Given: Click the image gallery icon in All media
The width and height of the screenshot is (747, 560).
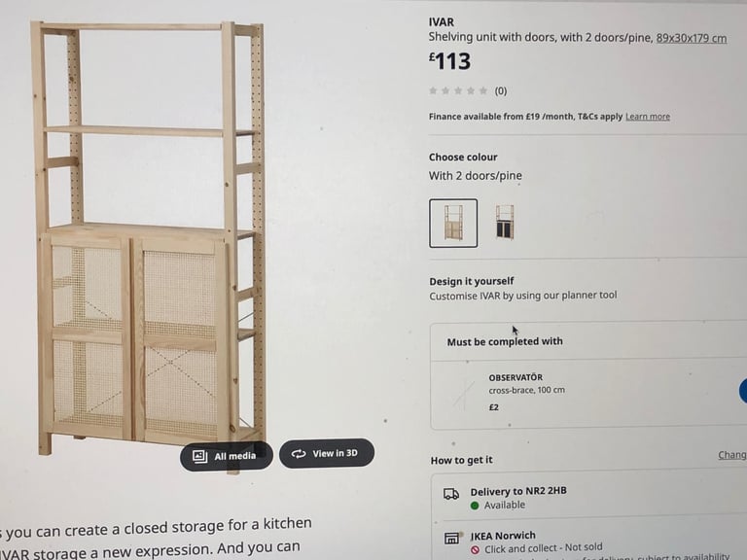Looking at the screenshot, I should [199, 456].
